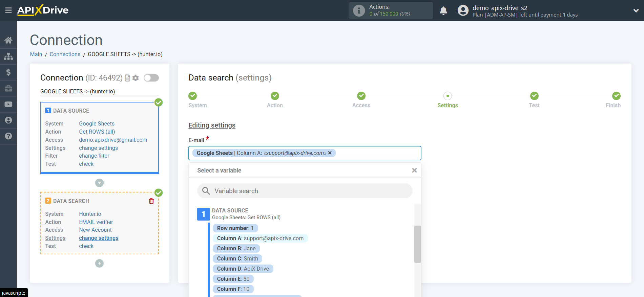Toggle the connection on/off switch

pos(151,78)
